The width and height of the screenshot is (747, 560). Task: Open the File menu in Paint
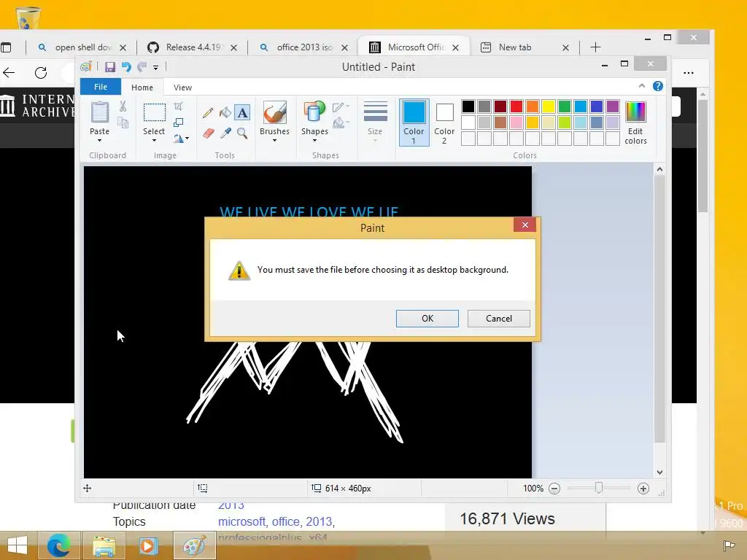click(101, 87)
